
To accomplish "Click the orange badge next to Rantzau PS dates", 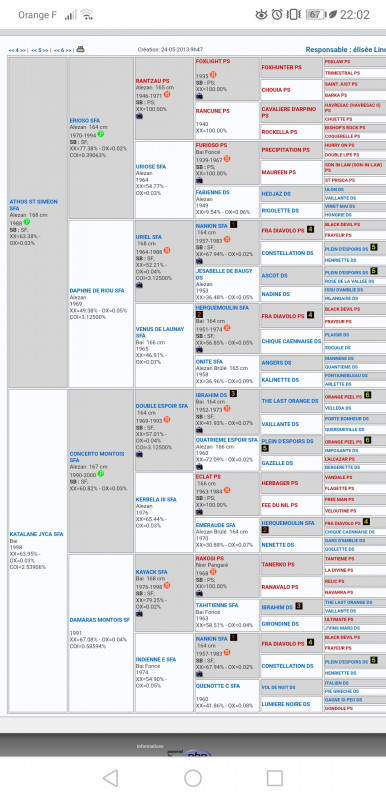I will click(x=167, y=95).
